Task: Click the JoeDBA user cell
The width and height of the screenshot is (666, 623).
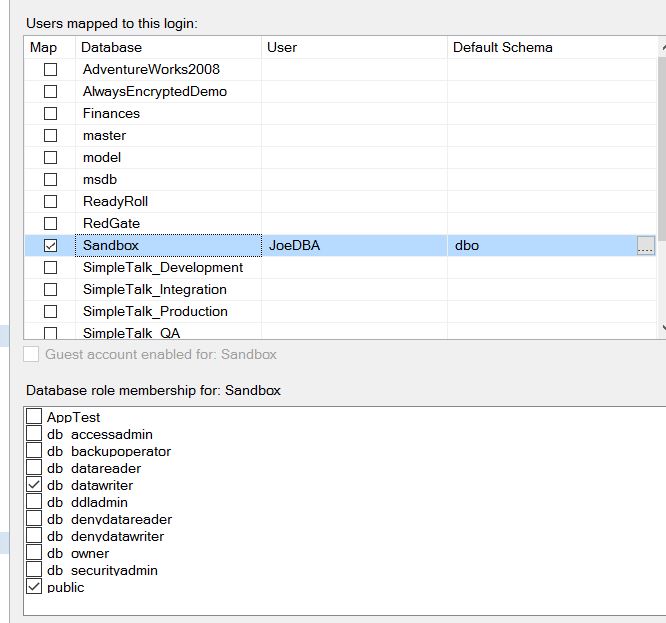Action: coord(295,246)
